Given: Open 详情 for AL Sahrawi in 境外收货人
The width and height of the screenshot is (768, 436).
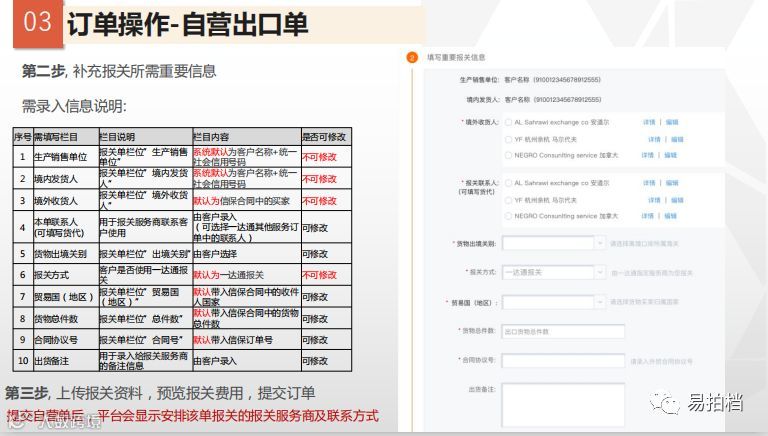Looking at the screenshot, I should (649, 122).
